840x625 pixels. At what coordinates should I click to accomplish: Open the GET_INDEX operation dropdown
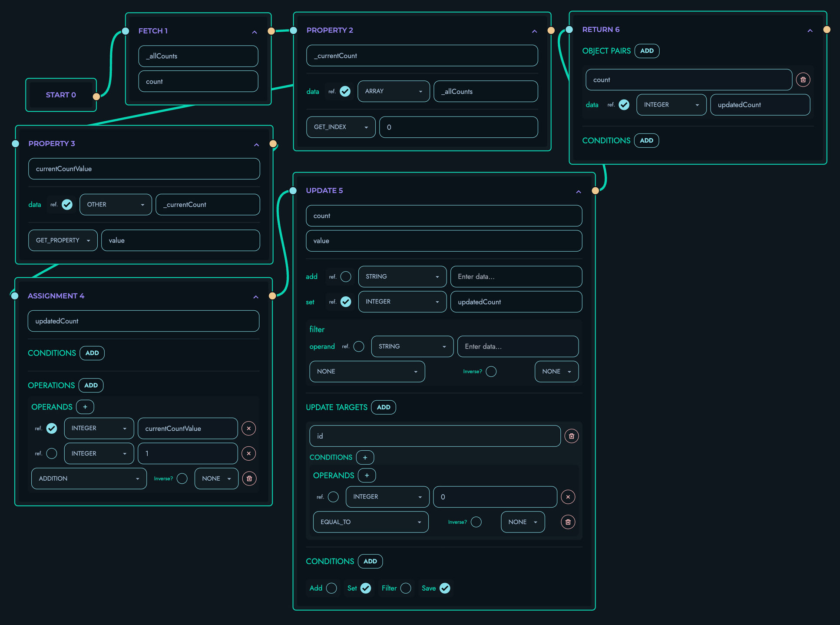click(341, 127)
